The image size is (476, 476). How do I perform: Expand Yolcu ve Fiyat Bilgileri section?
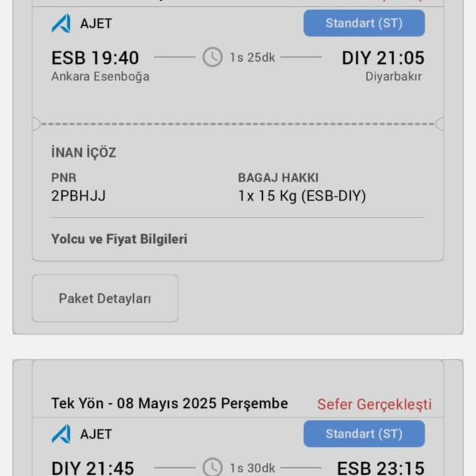pyautogui.click(x=119, y=239)
